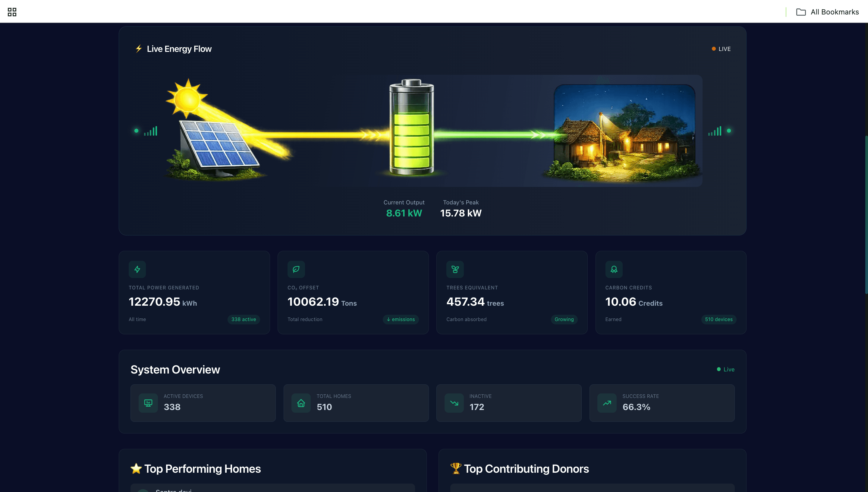Open the Inactive 172 card
Image resolution: width=868 pixels, height=492 pixels.
[509, 403]
